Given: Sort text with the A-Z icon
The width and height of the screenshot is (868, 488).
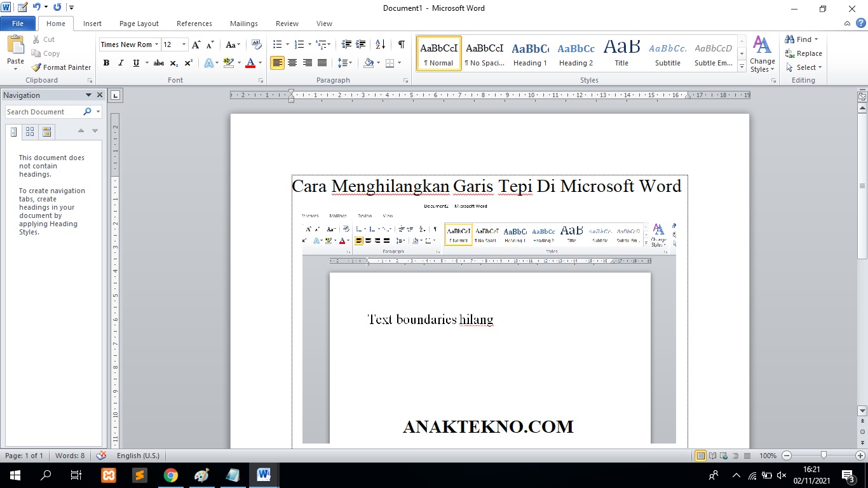Looking at the screenshot, I should [x=381, y=44].
